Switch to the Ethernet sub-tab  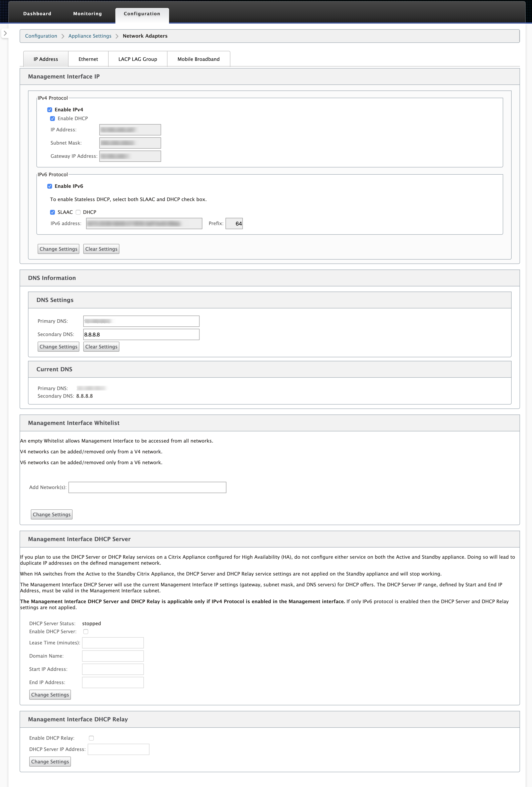(x=88, y=59)
